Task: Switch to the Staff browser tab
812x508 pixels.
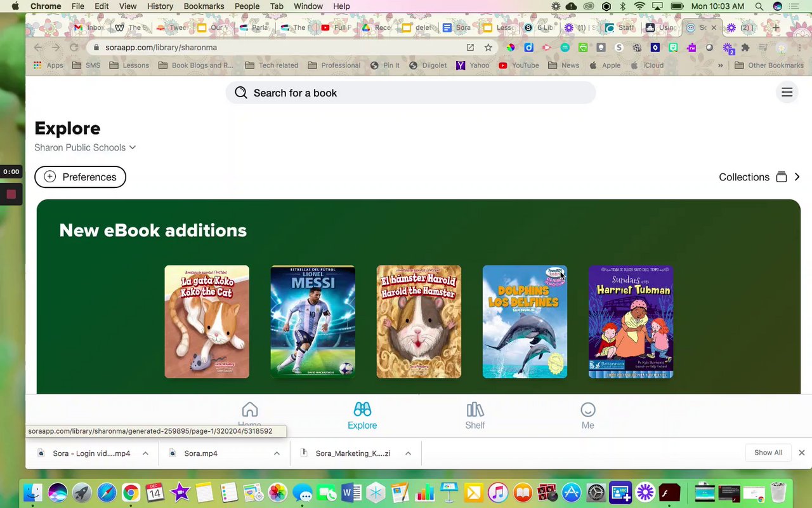Action: (x=620, y=28)
